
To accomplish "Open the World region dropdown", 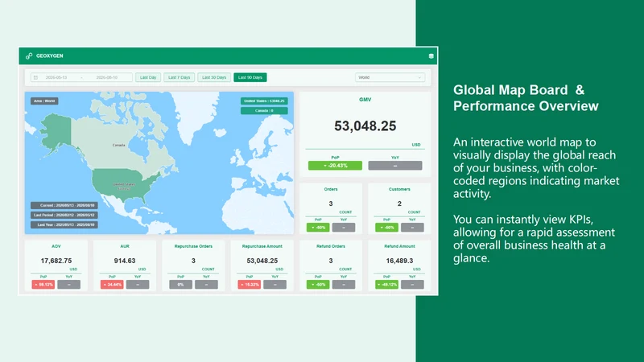I will 390,77.
